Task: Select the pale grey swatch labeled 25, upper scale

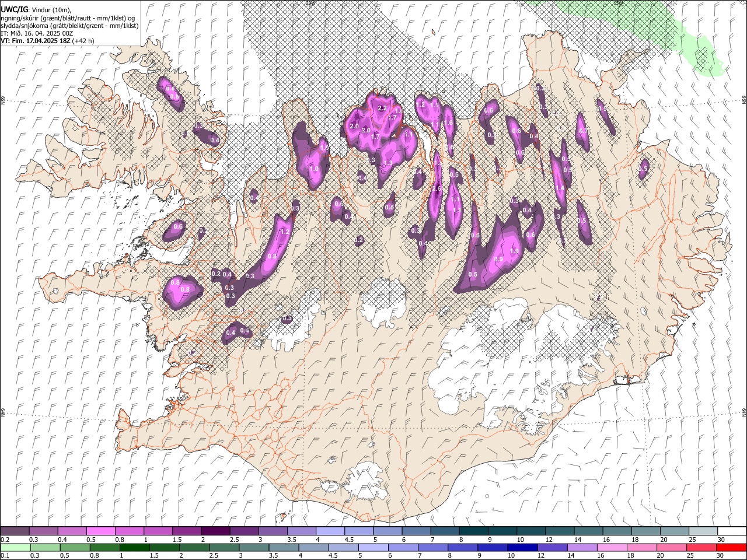Action: [703, 531]
